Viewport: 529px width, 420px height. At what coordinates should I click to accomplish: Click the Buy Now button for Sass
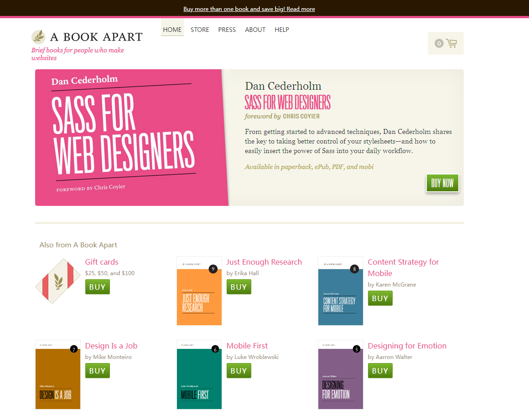click(442, 183)
